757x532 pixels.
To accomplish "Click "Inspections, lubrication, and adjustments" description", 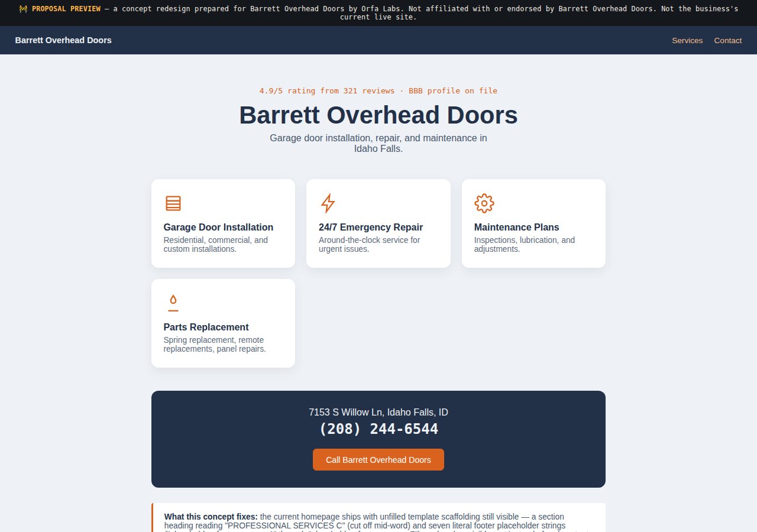I will 525,245.
